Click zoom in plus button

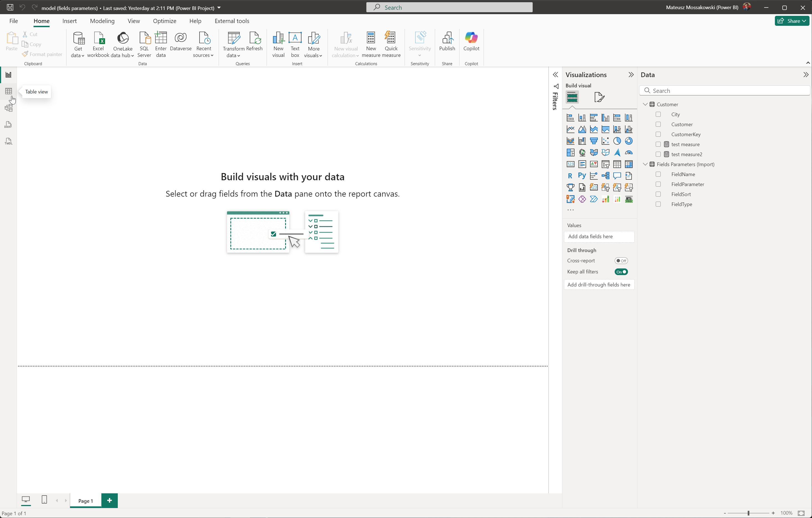pos(773,513)
